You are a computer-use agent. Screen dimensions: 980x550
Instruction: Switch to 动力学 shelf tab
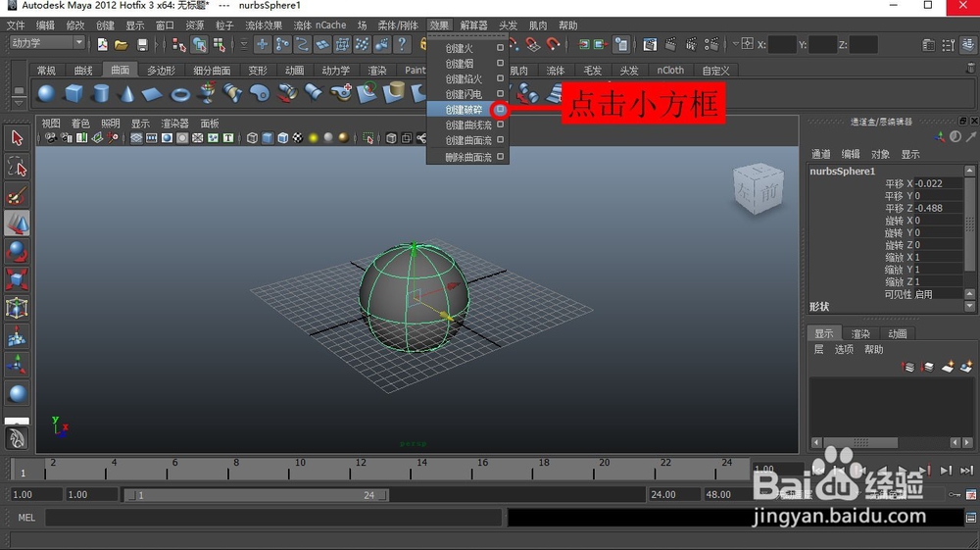tap(335, 70)
